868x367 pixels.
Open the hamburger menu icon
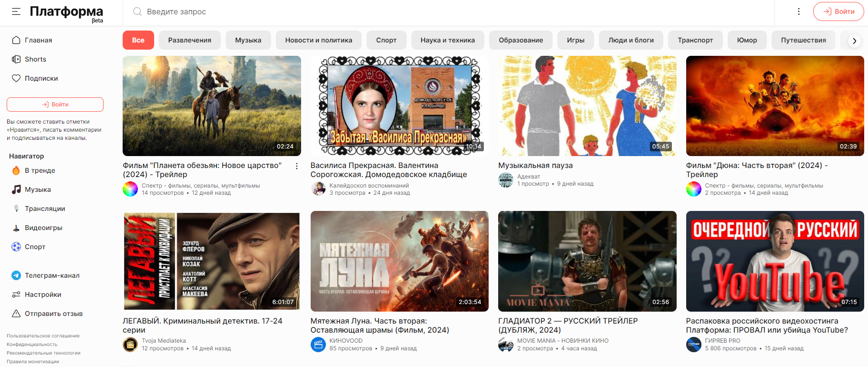coord(16,11)
